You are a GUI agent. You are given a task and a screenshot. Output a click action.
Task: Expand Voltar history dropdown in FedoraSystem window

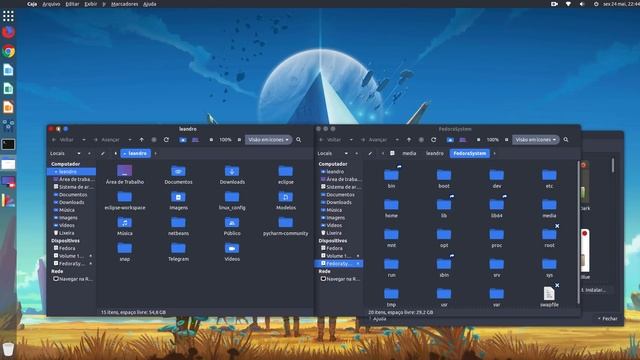[x=351, y=140]
